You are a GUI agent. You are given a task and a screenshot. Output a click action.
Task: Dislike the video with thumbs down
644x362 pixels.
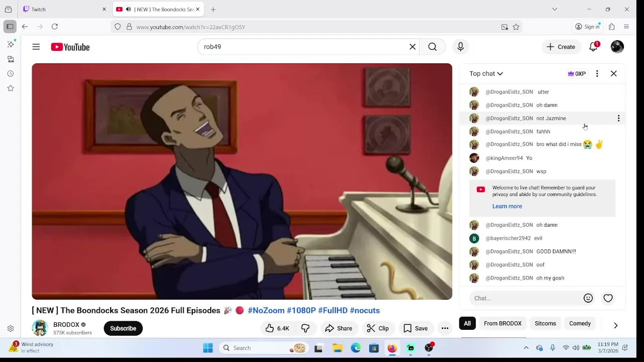tap(305, 328)
